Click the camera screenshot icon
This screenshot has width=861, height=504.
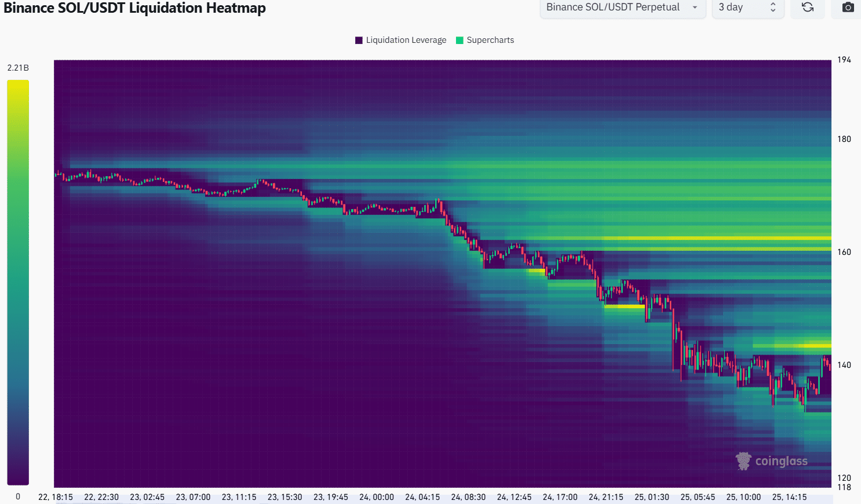[848, 8]
